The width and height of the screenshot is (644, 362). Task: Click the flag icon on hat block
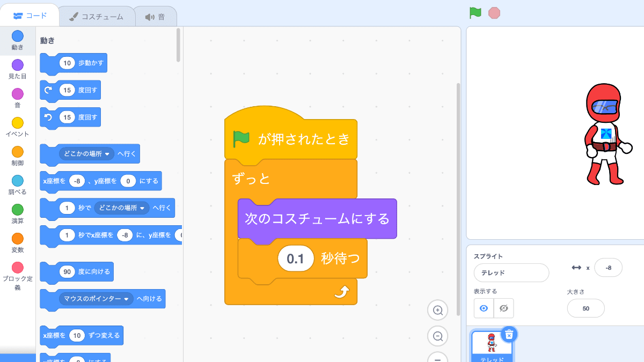[x=241, y=139]
